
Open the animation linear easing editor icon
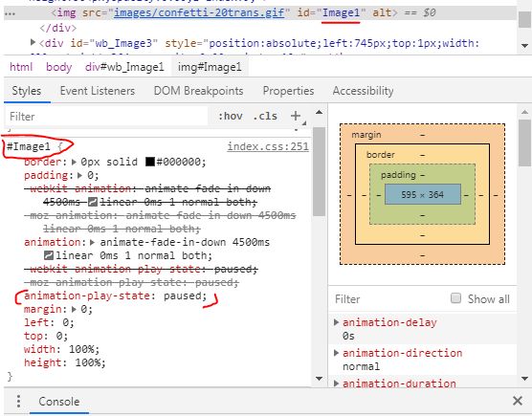click(49, 255)
